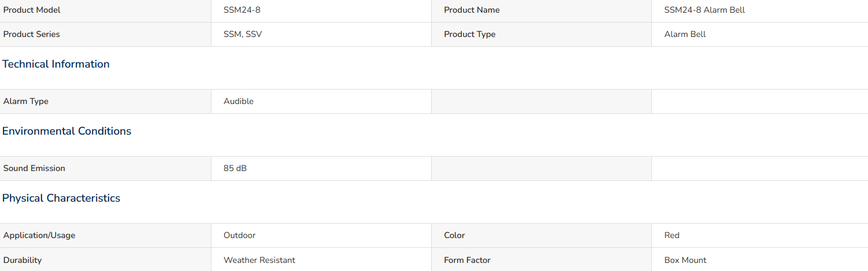868x271 pixels.
Task: Select the Outdoor value cell
Action: click(x=321, y=235)
